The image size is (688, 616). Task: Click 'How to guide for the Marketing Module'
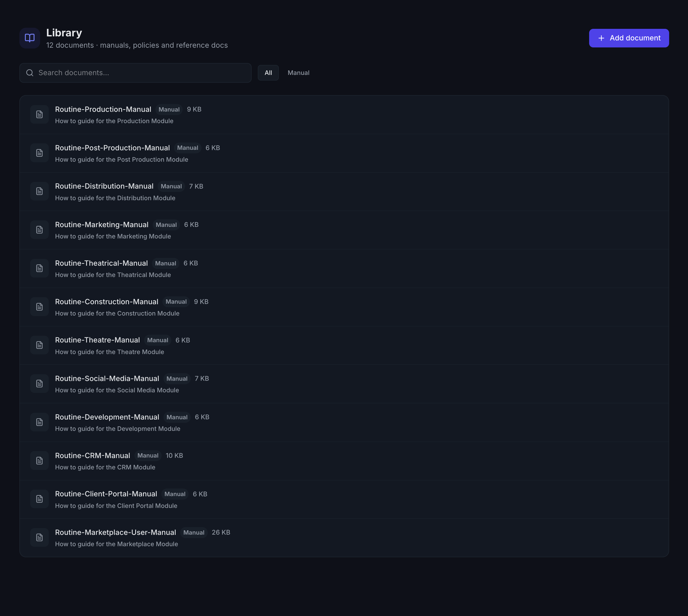click(113, 237)
